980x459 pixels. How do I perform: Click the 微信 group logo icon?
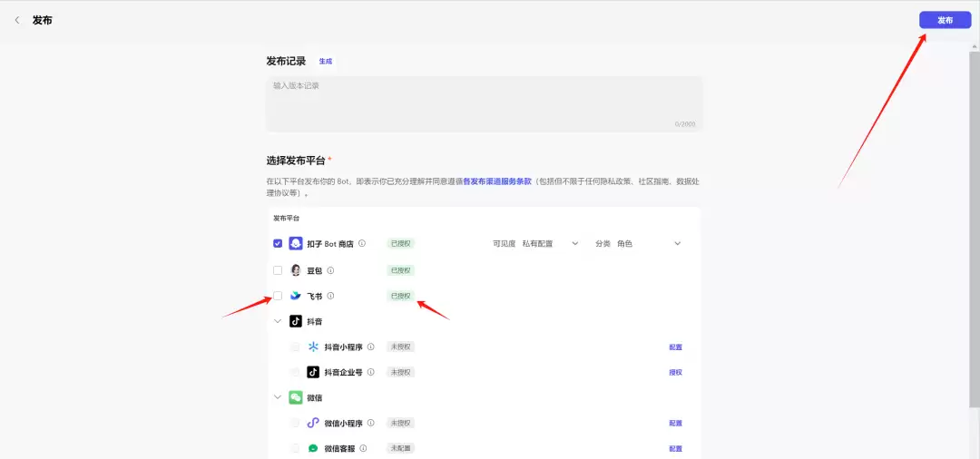(296, 397)
